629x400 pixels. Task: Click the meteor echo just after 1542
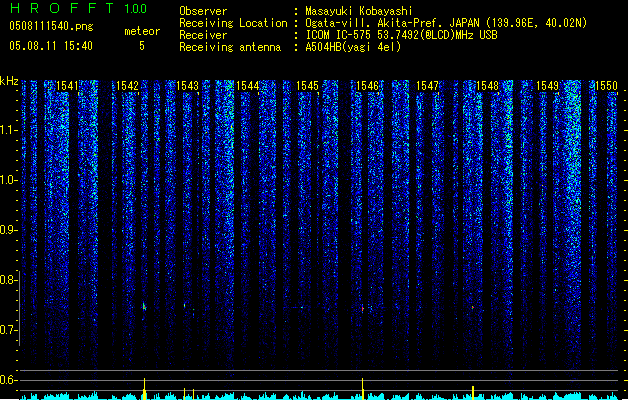point(144,307)
